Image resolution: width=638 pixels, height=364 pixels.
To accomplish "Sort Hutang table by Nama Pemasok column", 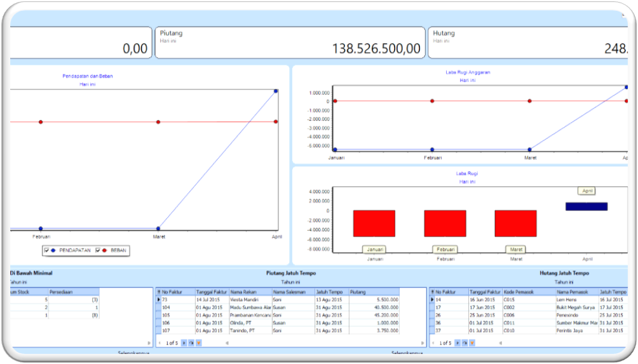I will (x=576, y=292).
